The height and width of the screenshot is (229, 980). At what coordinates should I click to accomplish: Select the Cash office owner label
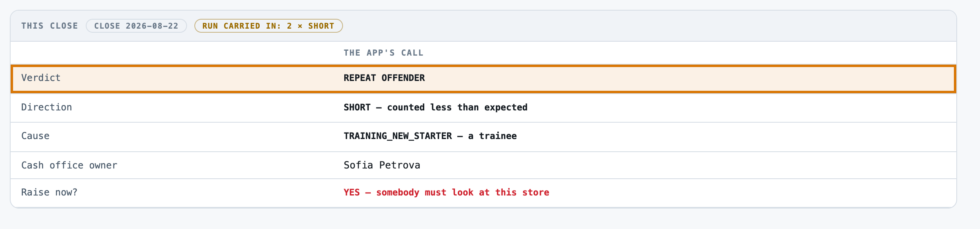pos(69,165)
